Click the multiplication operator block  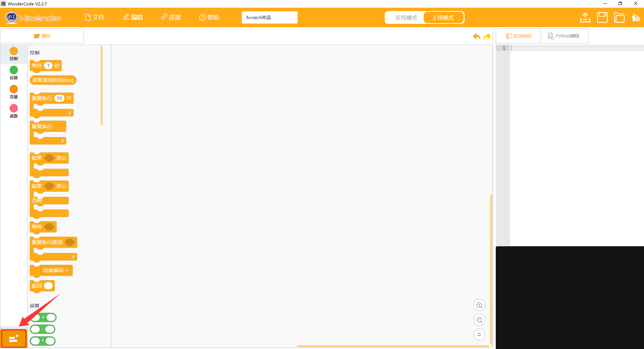pyautogui.click(x=43, y=341)
